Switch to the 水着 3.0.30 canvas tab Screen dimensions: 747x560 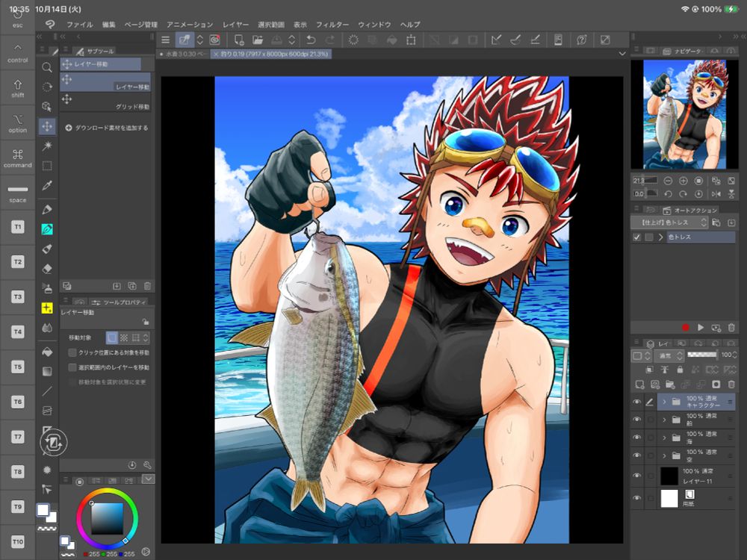click(183, 55)
